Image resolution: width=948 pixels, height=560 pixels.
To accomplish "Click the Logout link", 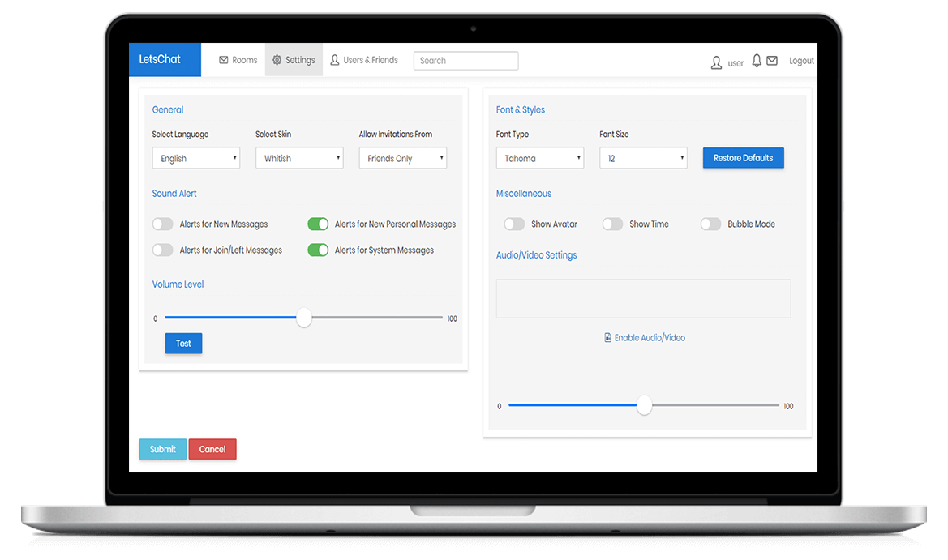I will point(801,61).
